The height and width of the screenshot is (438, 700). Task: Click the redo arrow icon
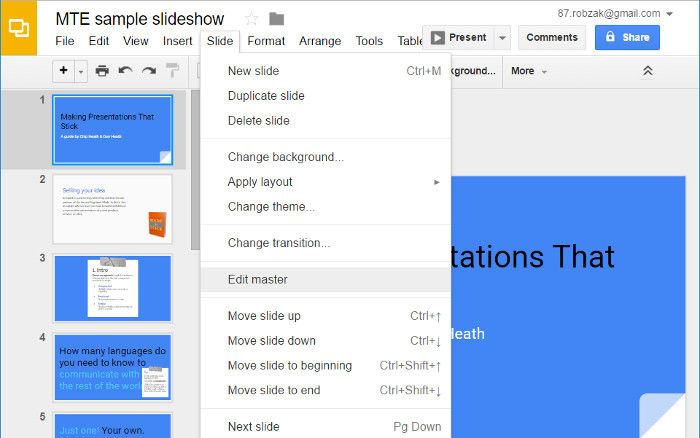[x=149, y=71]
